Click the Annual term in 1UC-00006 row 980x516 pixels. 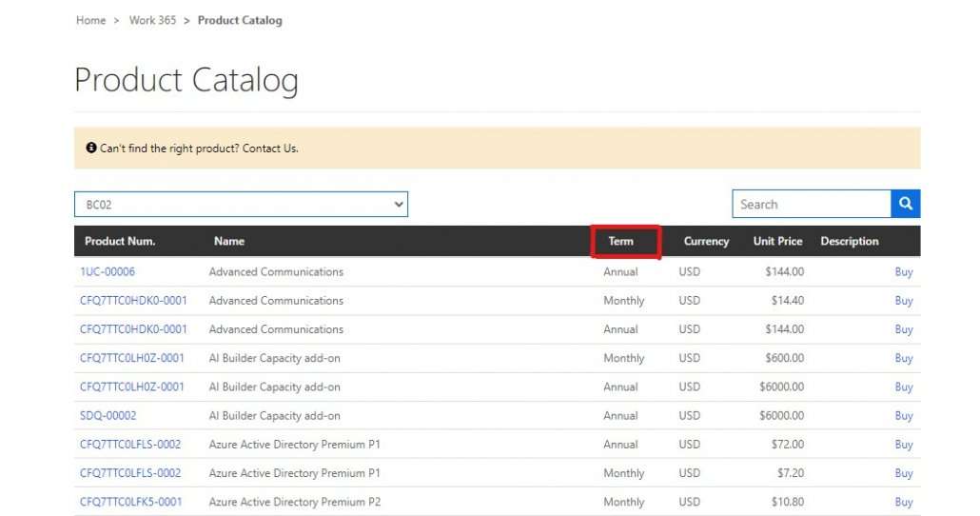pos(620,271)
